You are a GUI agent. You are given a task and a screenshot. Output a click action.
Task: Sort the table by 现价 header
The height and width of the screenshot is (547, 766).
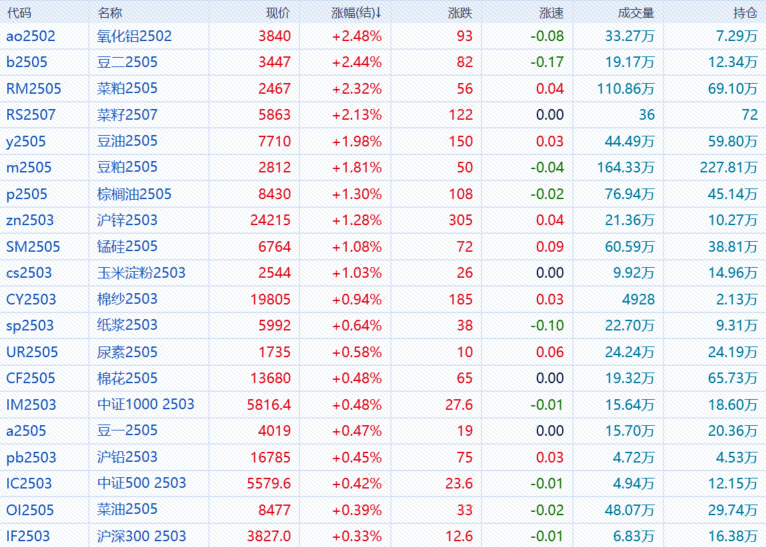tap(278, 12)
